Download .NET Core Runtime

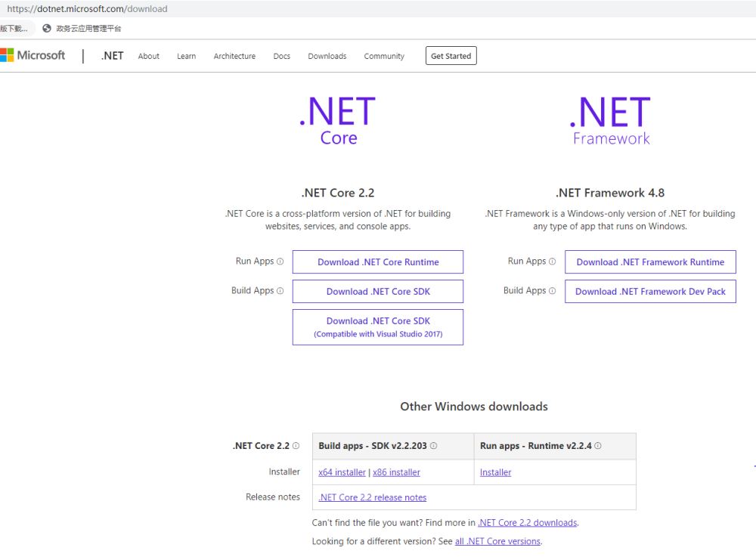(378, 262)
